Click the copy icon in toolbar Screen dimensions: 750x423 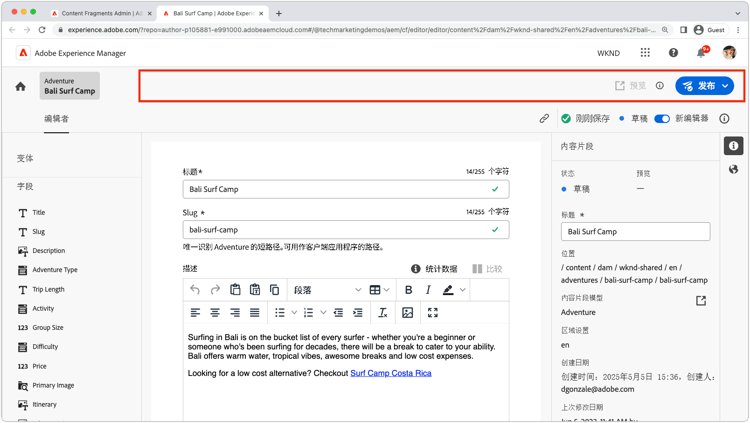point(275,289)
